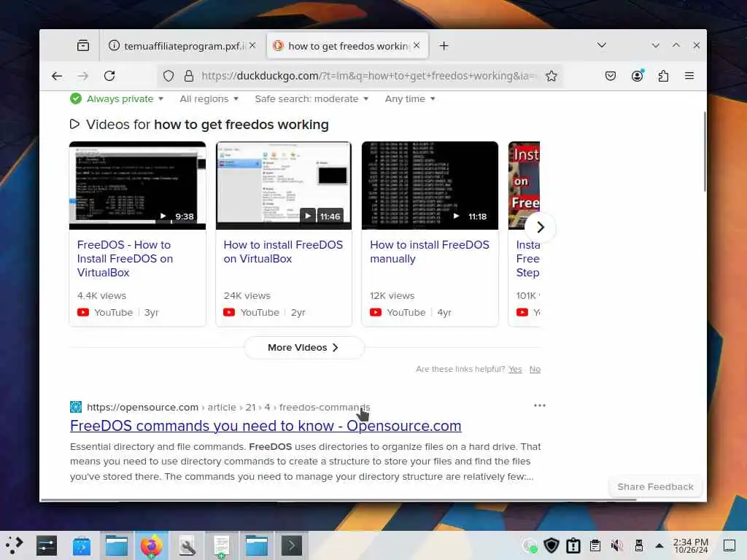
Task: Close the freedos search tab
Action: (x=417, y=45)
